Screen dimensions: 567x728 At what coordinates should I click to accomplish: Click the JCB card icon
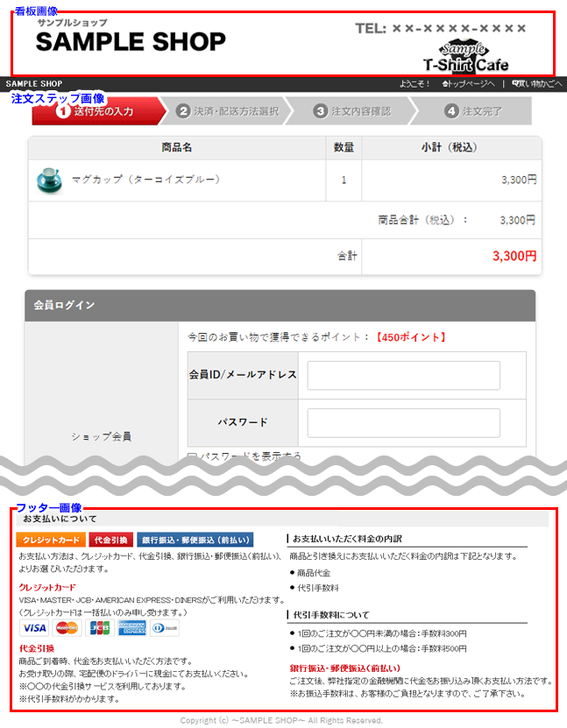point(100,628)
